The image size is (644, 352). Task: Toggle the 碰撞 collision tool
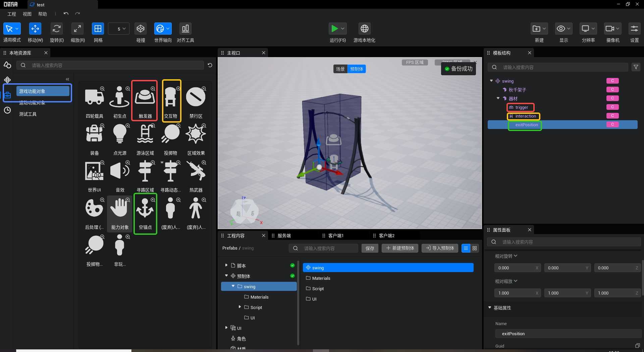(x=141, y=29)
